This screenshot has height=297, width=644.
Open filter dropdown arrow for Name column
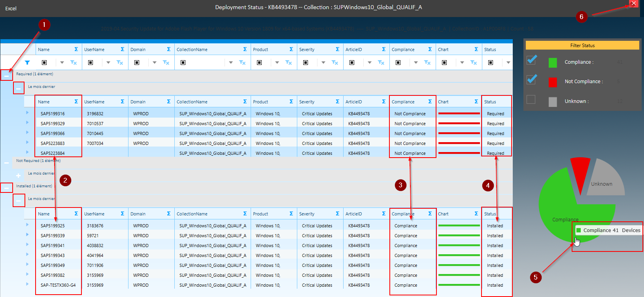tap(62, 63)
